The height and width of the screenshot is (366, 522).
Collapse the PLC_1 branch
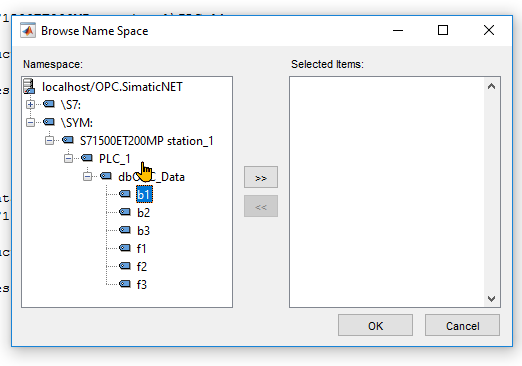[x=68, y=158]
